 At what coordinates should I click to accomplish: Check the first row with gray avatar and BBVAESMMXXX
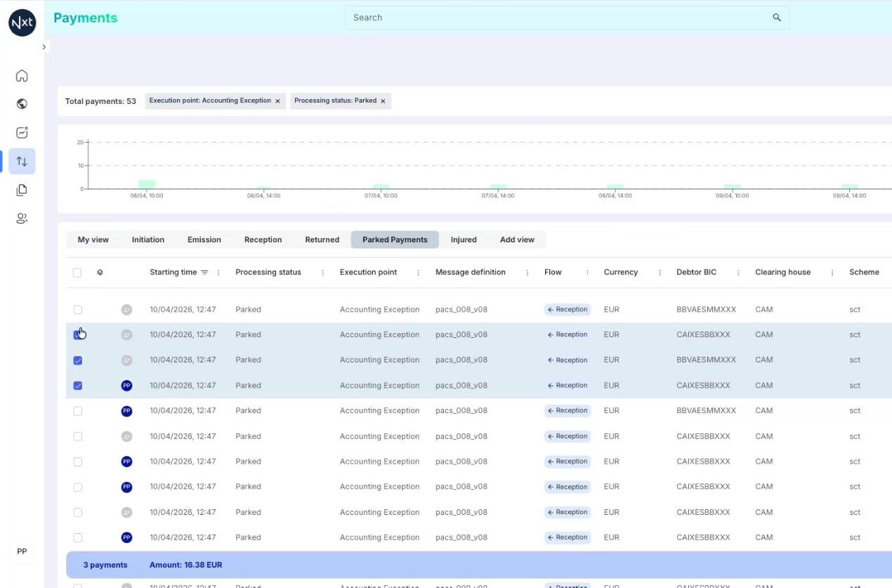(78, 309)
